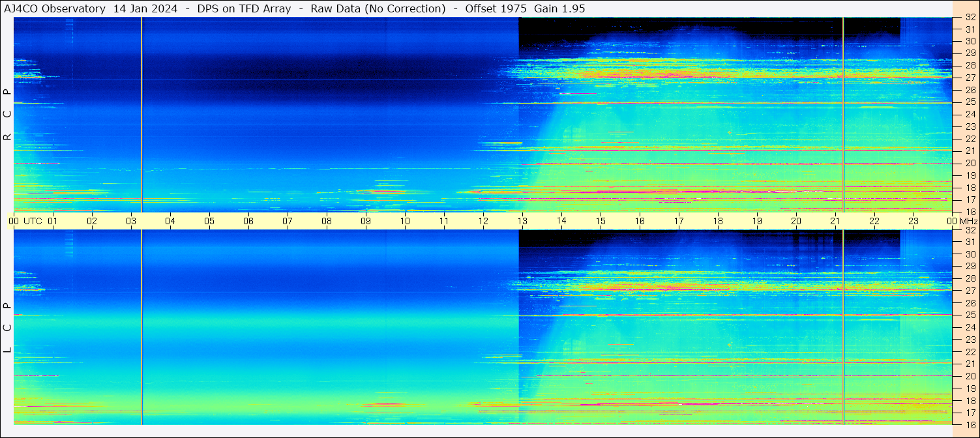Click the 08 hour label on time axis

click(327, 221)
